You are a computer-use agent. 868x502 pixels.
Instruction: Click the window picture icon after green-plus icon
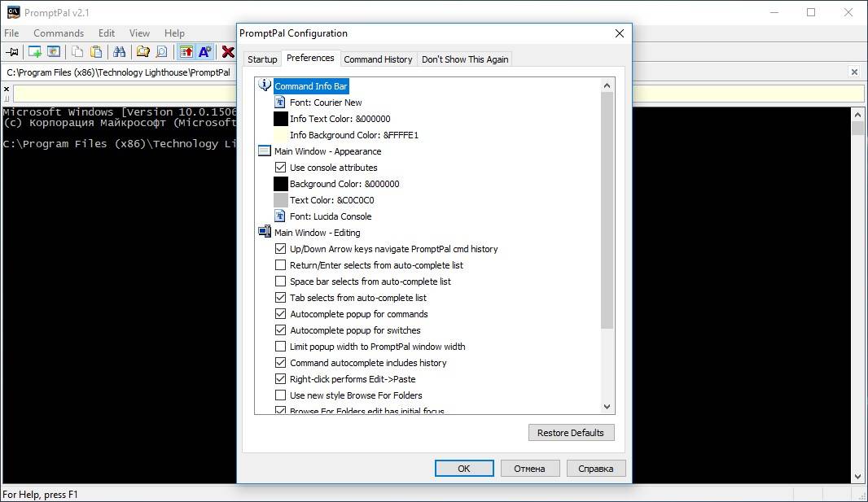tap(54, 52)
